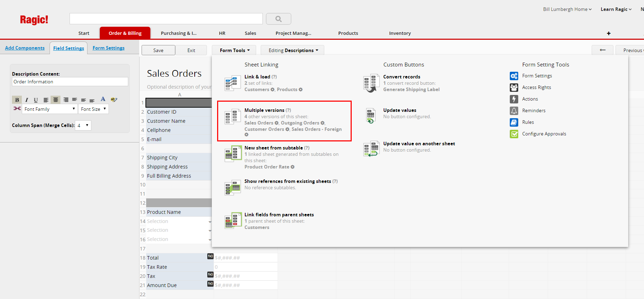
Task: Click the Exit button
Action: click(x=191, y=50)
